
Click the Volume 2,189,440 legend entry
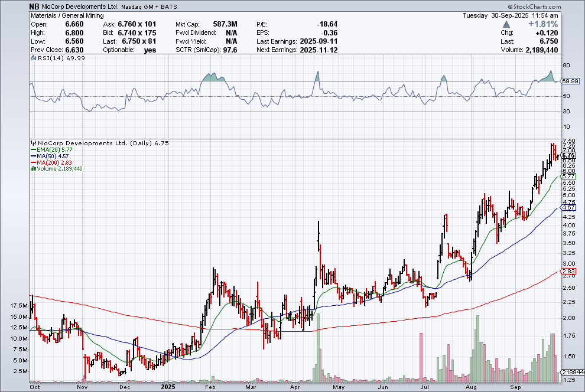coord(59,169)
